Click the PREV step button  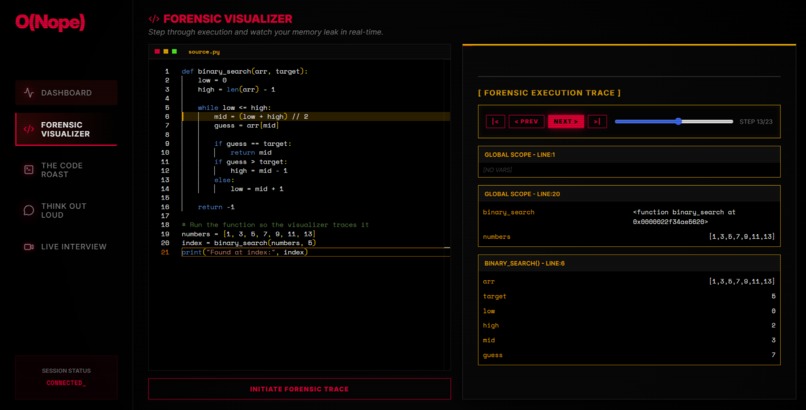pyautogui.click(x=526, y=122)
